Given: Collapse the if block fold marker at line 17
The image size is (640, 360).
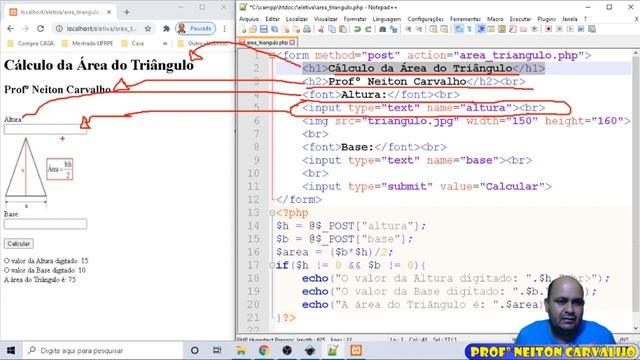Looking at the screenshot, I should (x=272, y=265).
